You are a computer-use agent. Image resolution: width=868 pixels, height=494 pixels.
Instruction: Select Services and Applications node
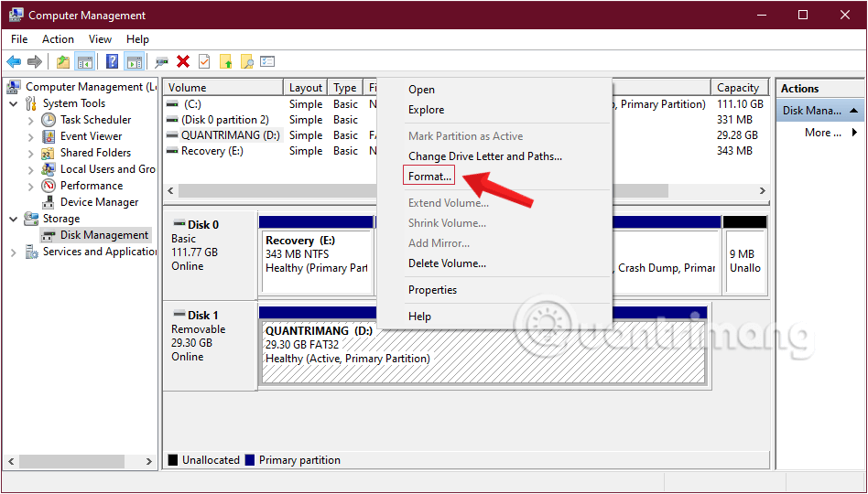100,252
